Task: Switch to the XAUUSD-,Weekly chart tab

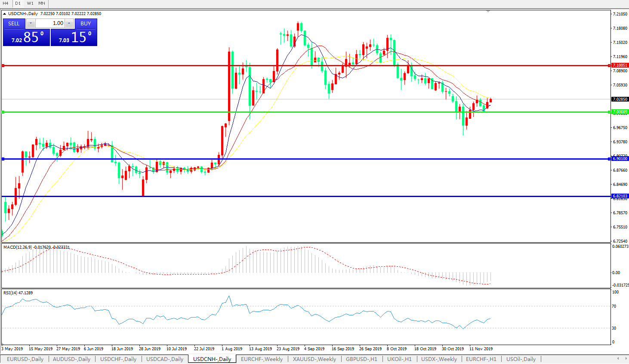Action: click(314, 359)
